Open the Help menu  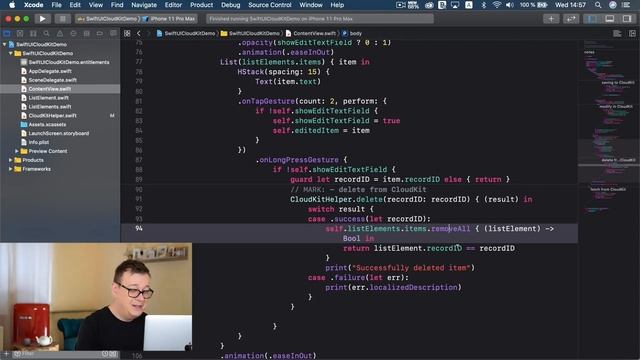click(337, 5)
